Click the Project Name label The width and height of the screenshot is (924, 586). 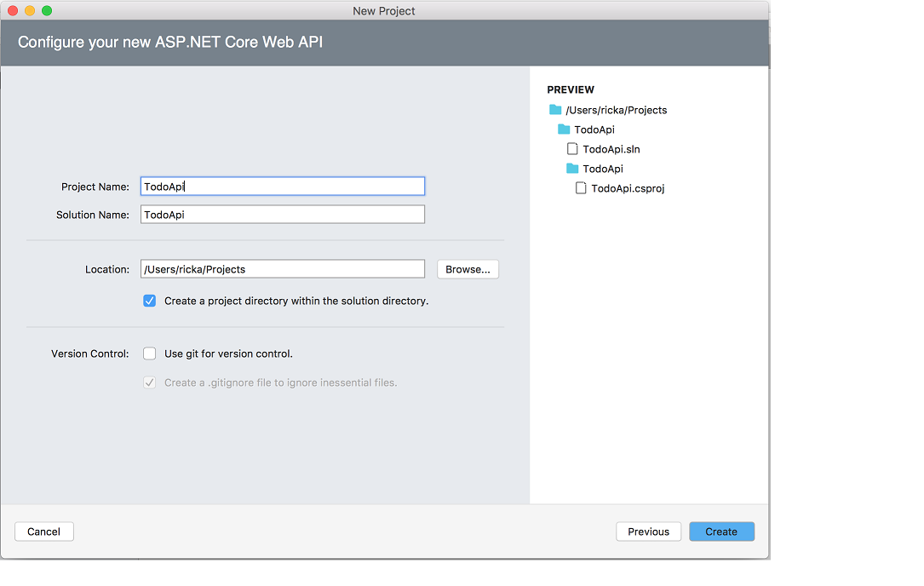(95, 187)
